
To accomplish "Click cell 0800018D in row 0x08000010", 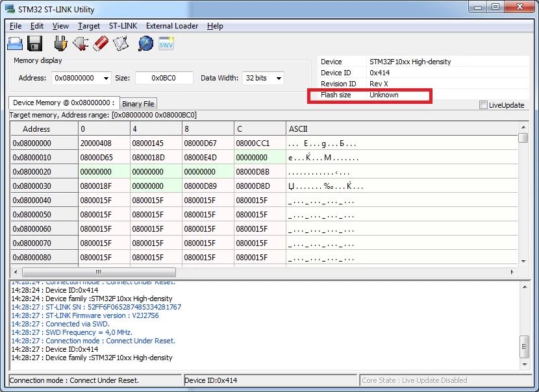I will tap(156, 158).
